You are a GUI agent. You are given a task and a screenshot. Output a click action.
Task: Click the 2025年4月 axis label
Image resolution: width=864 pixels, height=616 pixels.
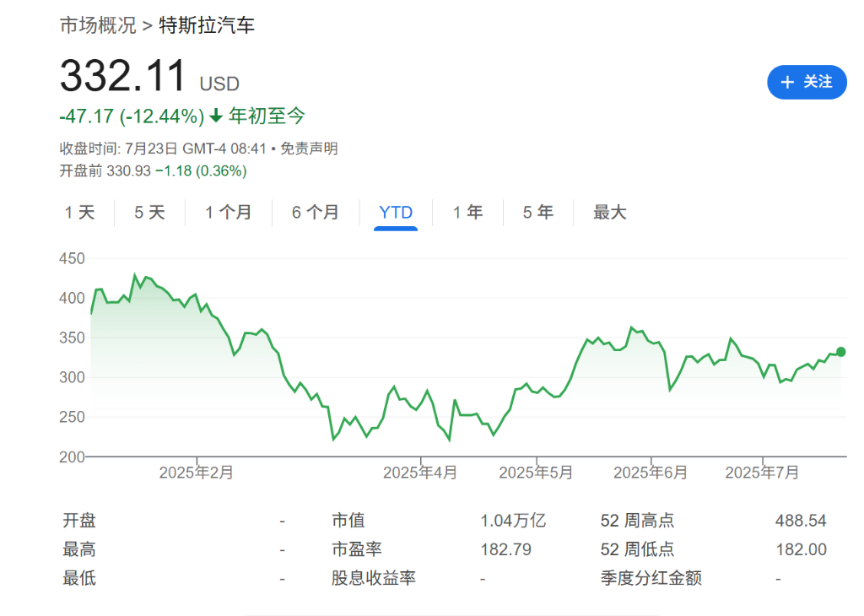pos(420,473)
